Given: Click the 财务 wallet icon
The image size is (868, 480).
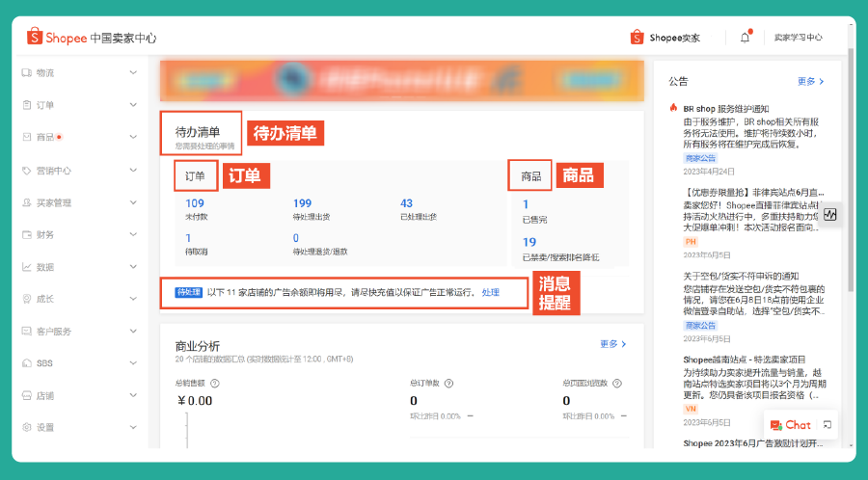Looking at the screenshot, I should click(27, 234).
